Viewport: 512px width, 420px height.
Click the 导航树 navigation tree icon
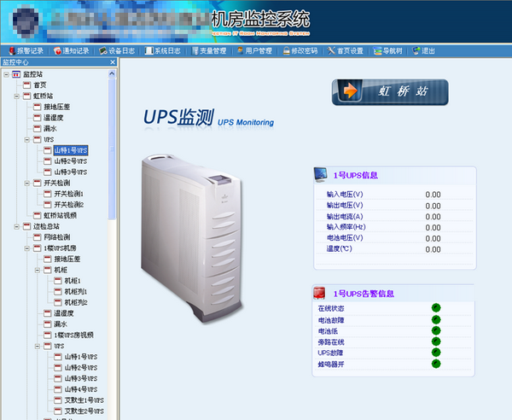[376, 50]
